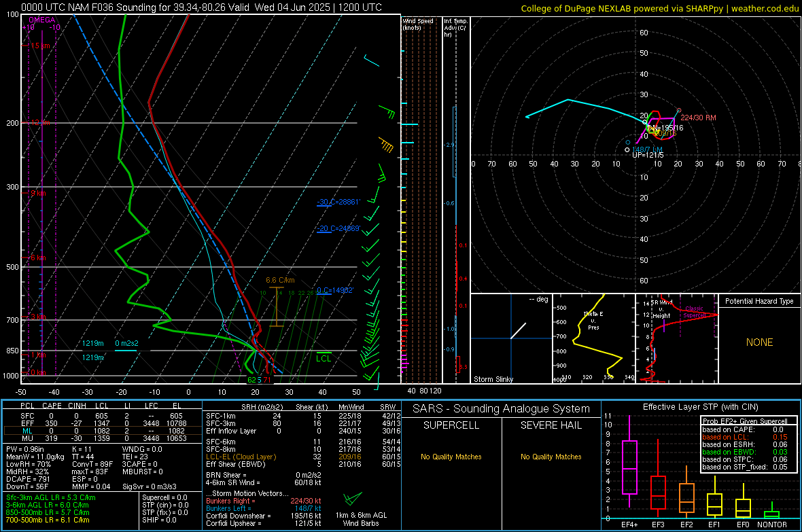The width and height of the screenshot is (802, 532).
Task: Select the 15 km height marker
Action: (x=40, y=46)
